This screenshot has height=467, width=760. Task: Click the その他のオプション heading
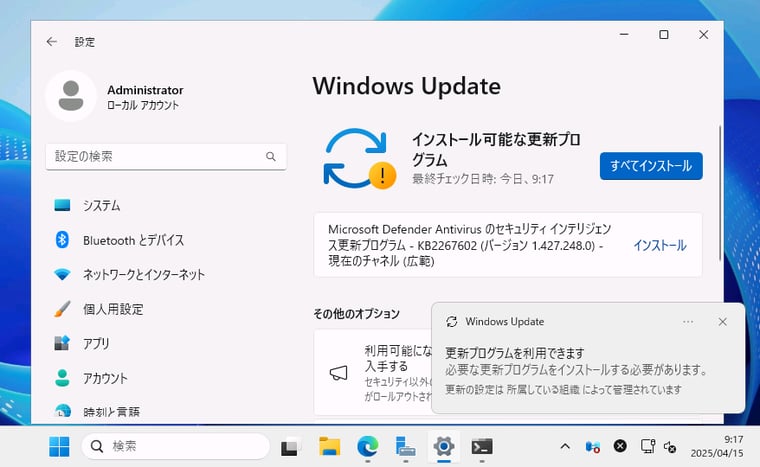coord(356,314)
